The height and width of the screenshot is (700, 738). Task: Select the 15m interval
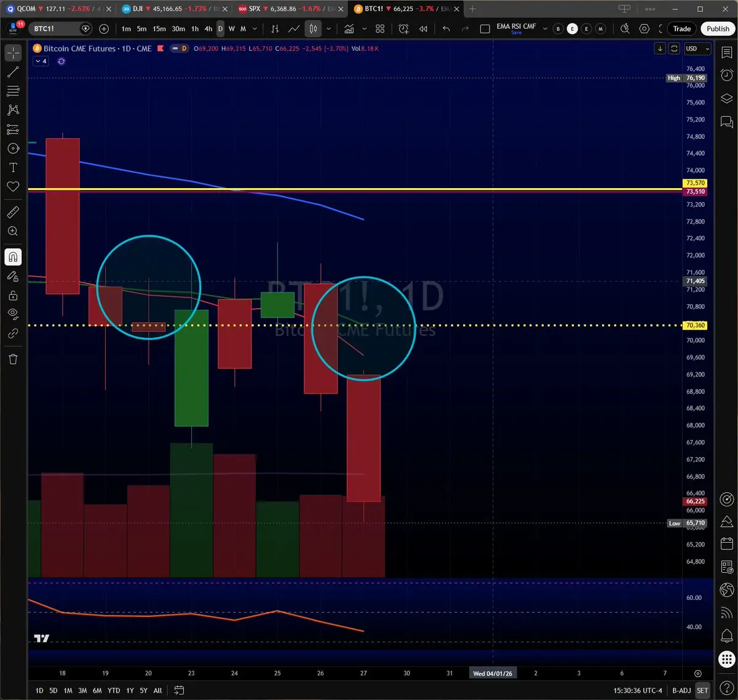(x=159, y=29)
